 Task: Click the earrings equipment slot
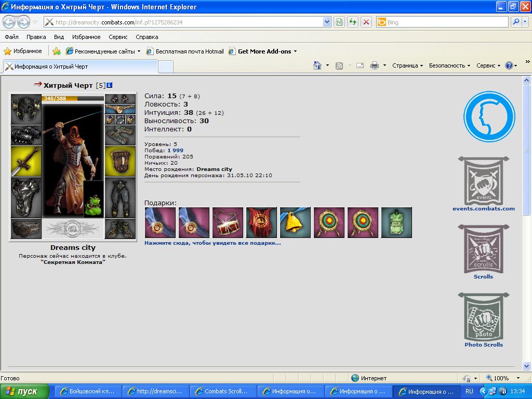pyautogui.click(x=120, y=99)
